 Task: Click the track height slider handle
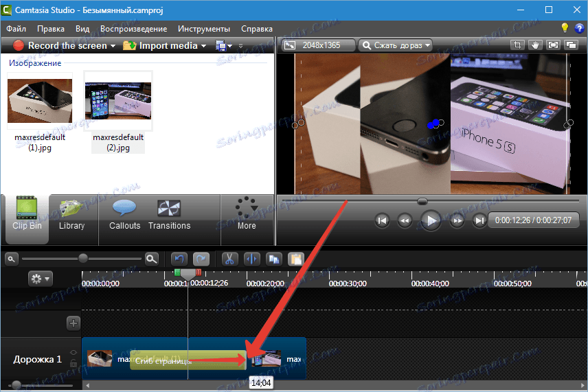(16, 385)
